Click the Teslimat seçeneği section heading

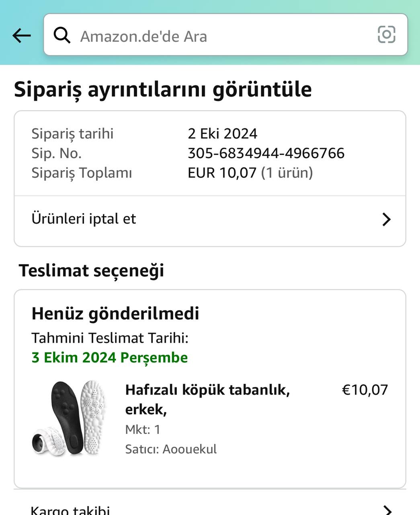tap(91, 270)
